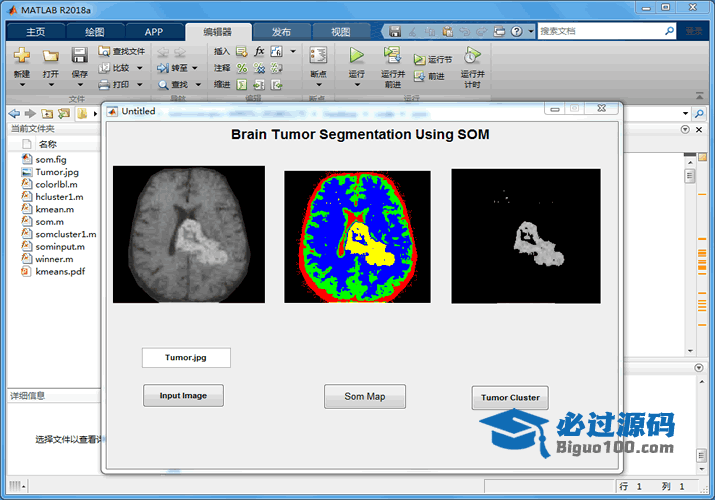Open the Compare (比较) dropdown arrow

pos(140,68)
